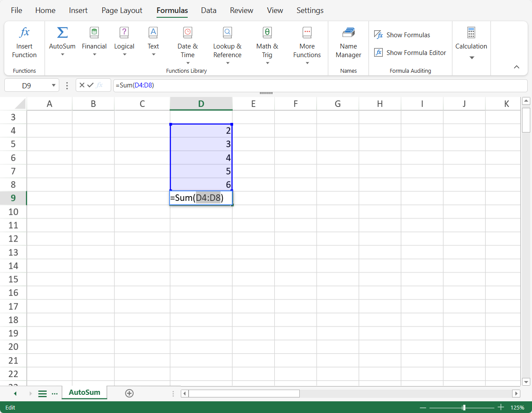The width and height of the screenshot is (532, 413).
Task: Click the zoom slider handle
Action: click(464, 407)
